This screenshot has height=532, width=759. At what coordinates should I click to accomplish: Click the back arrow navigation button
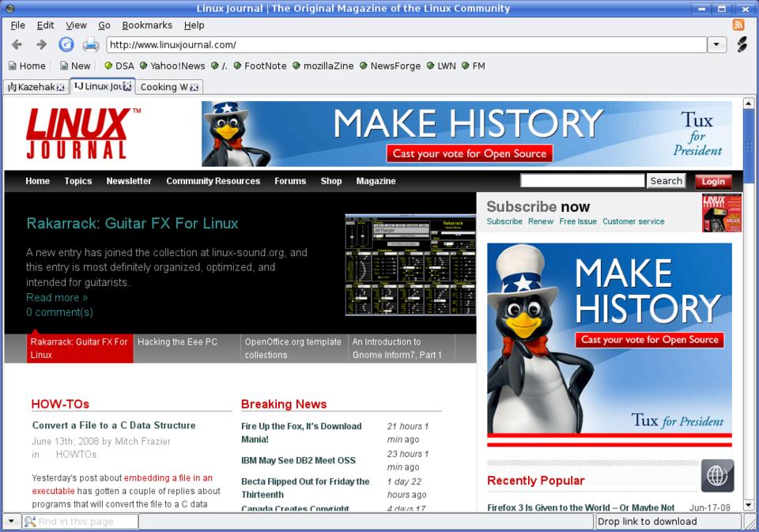[17, 44]
